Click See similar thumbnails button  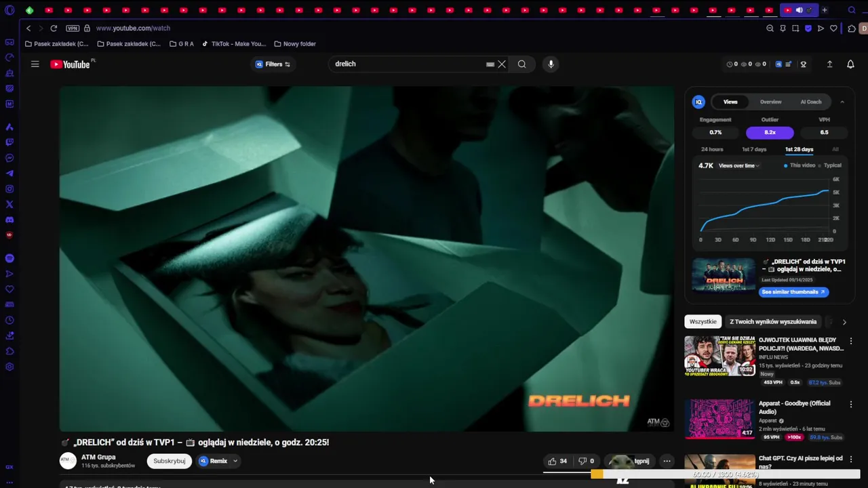[x=793, y=292]
